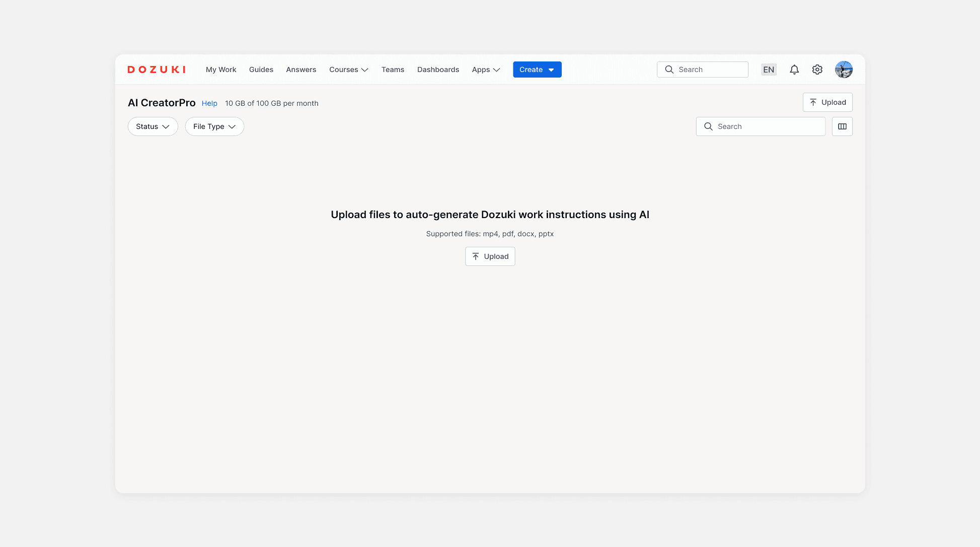
Task: Click the Upload button in the header
Action: pyautogui.click(x=827, y=102)
